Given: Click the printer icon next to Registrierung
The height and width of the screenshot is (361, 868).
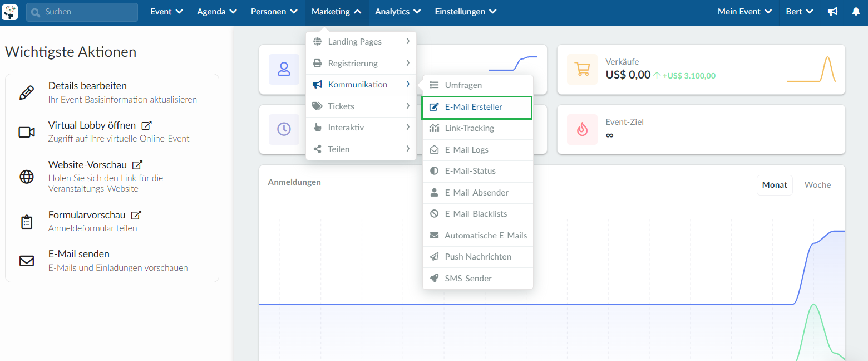Looking at the screenshot, I should tap(318, 64).
